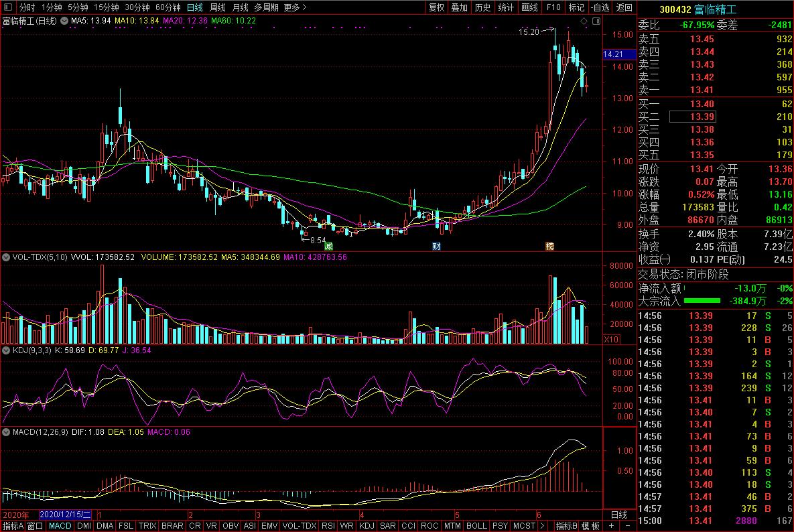Click the orange 榜 marker on the chart
Viewport: 794px width, 532px height.
point(549,247)
